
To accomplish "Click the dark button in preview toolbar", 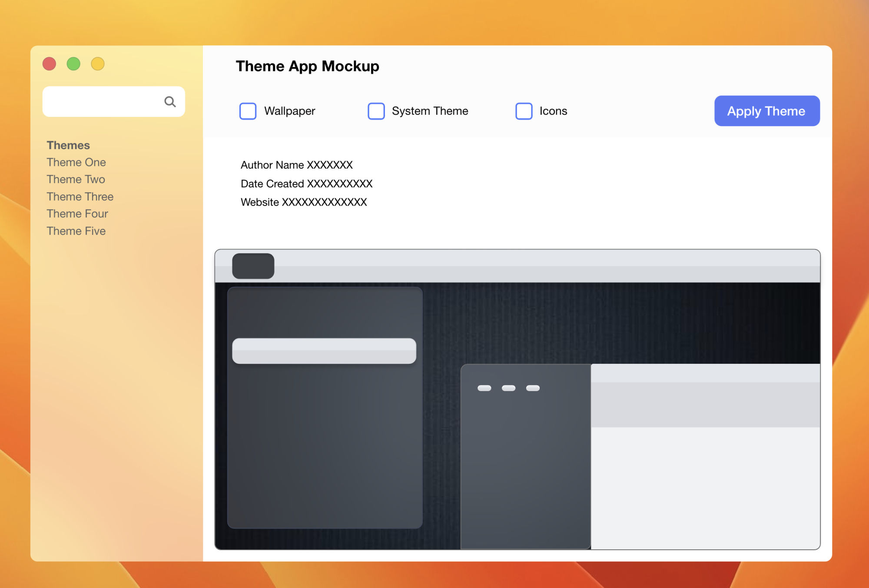I will [253, 266].
